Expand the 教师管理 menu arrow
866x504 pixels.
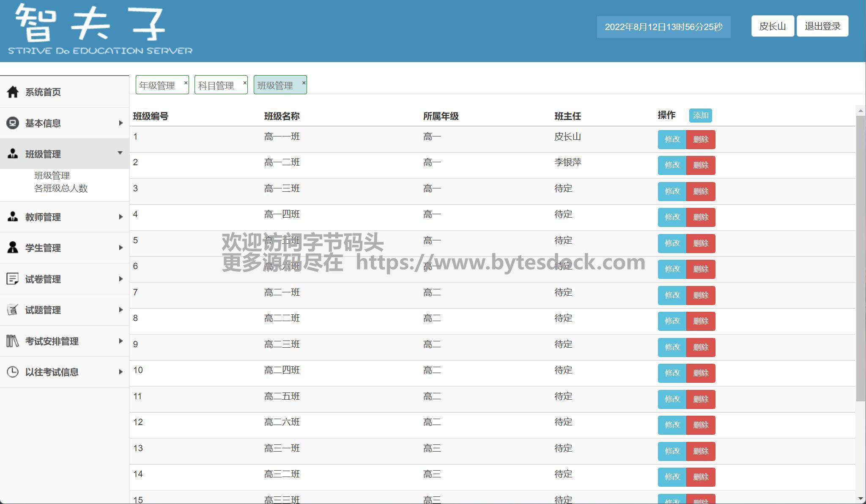121,217
